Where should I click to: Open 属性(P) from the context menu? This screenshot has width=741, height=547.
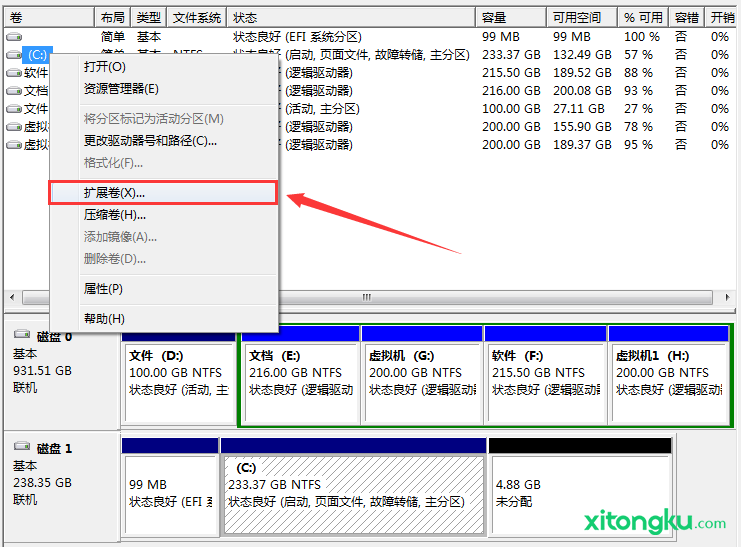coord(103,288)
